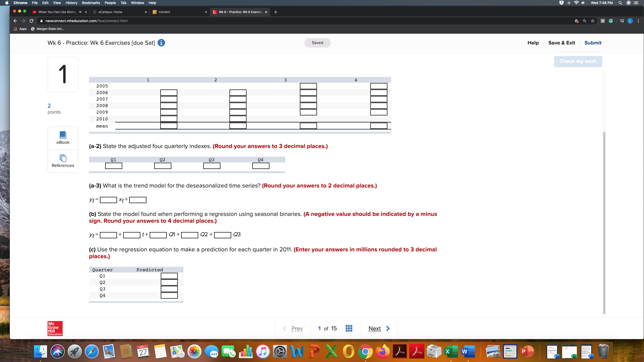Open the question map grid icon beside page count
This screenshot has width=644, height=362.
click(348, 328)
